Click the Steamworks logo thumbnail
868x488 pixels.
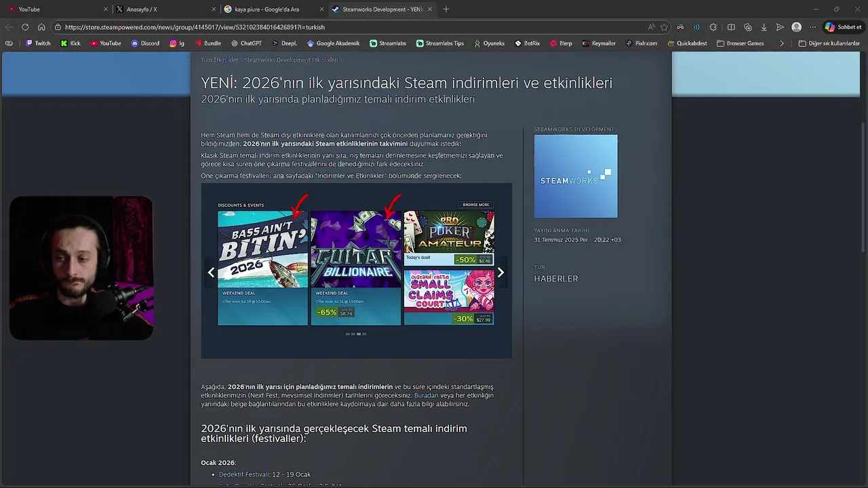coord(576,176)
